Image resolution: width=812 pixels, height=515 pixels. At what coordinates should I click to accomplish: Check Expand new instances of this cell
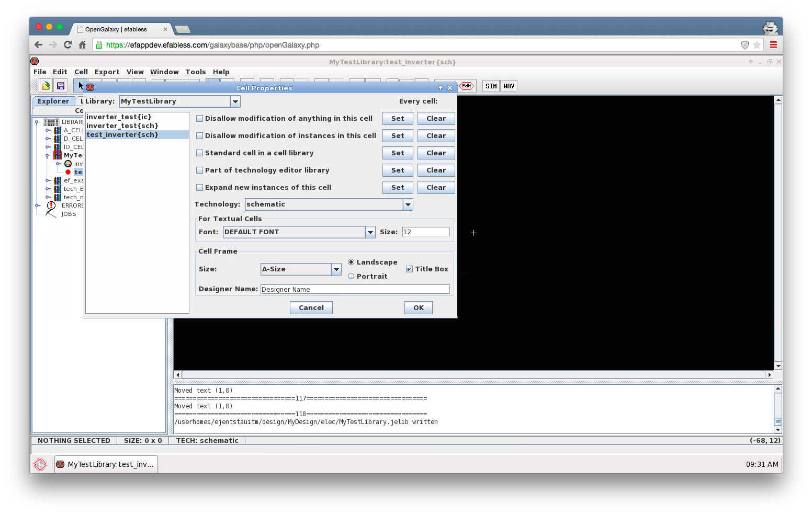point(199,188)
